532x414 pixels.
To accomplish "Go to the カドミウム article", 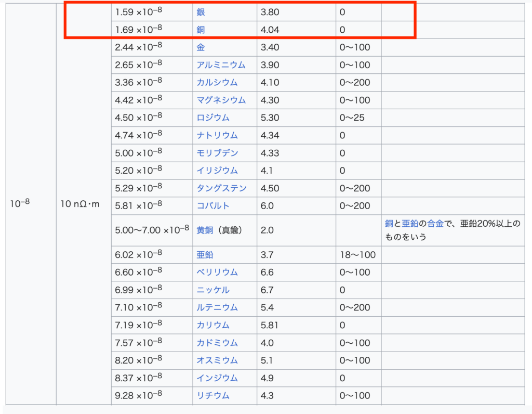I will [217, 343].
